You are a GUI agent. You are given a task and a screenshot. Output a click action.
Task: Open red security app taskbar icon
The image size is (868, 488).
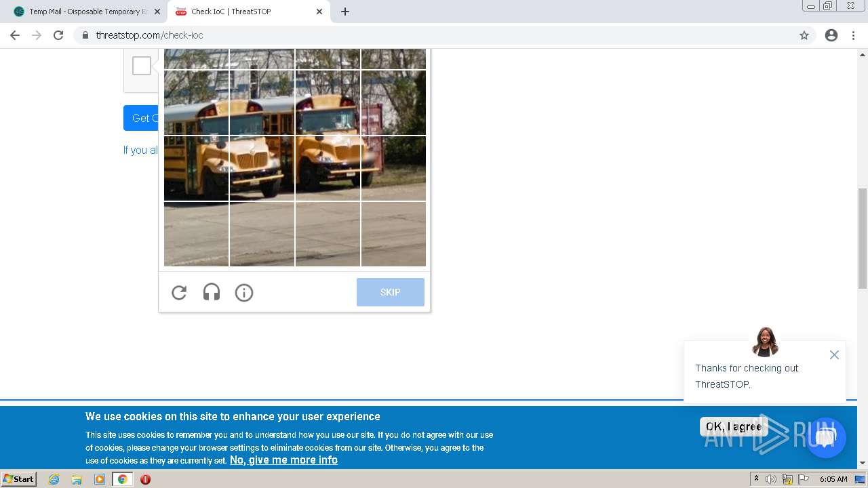coord(145,479)
